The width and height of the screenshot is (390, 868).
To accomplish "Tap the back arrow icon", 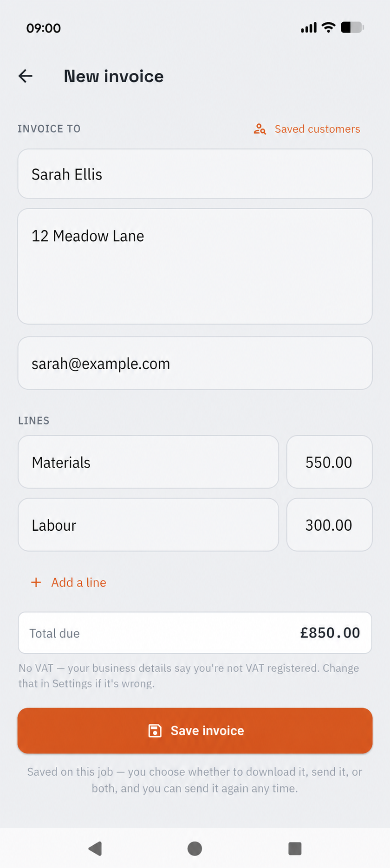I will point(26,76).
